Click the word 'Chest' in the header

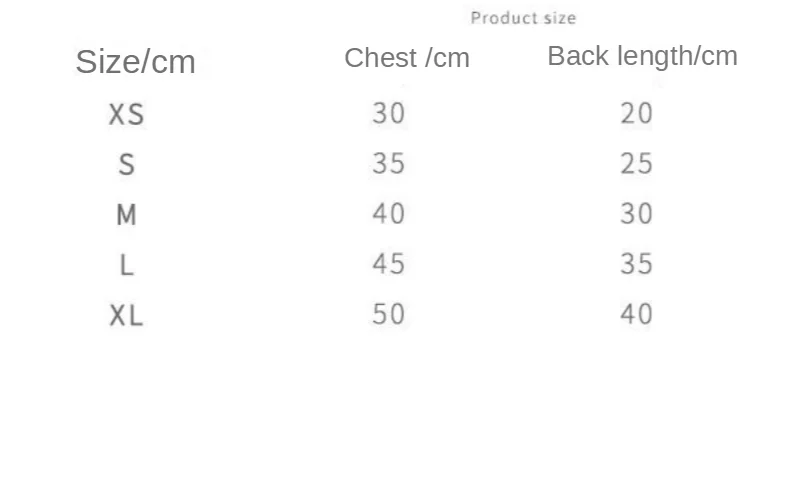[381, 58]
